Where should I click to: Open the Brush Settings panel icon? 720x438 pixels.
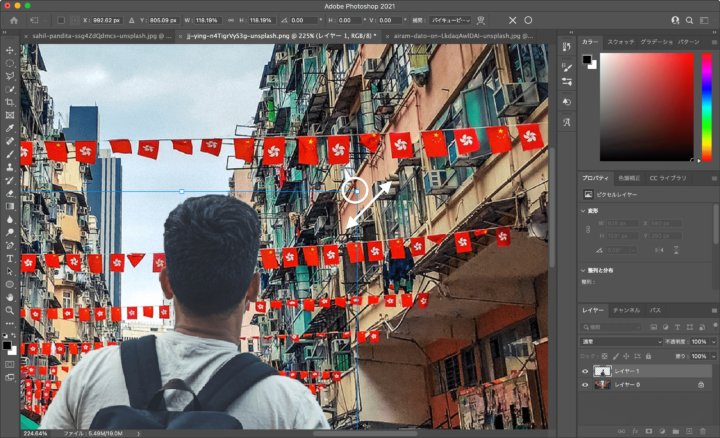(567, 67)
